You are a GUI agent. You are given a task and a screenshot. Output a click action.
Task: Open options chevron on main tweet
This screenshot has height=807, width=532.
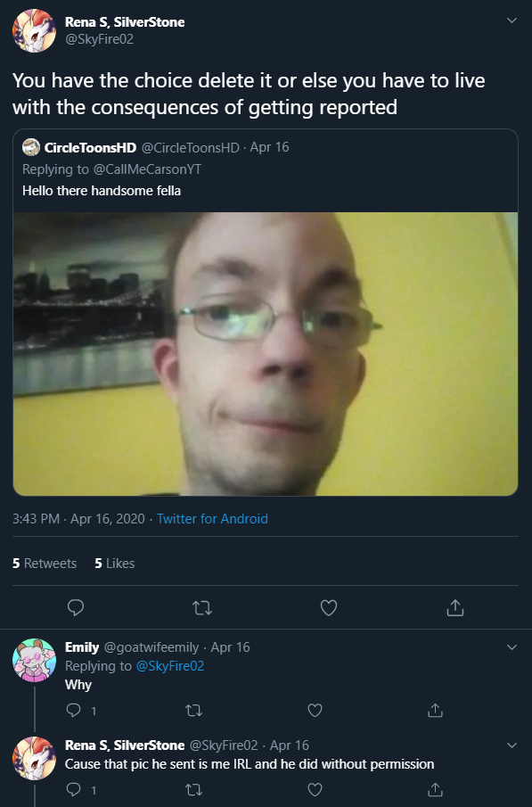(x=512, y=21)
